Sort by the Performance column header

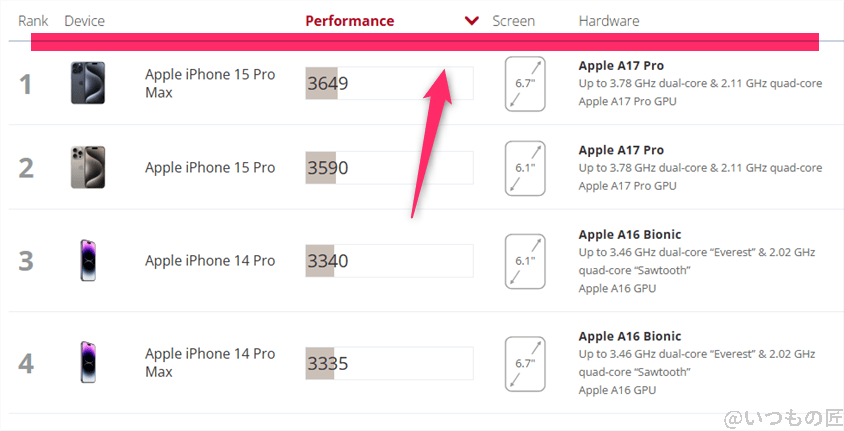point(349,21)
